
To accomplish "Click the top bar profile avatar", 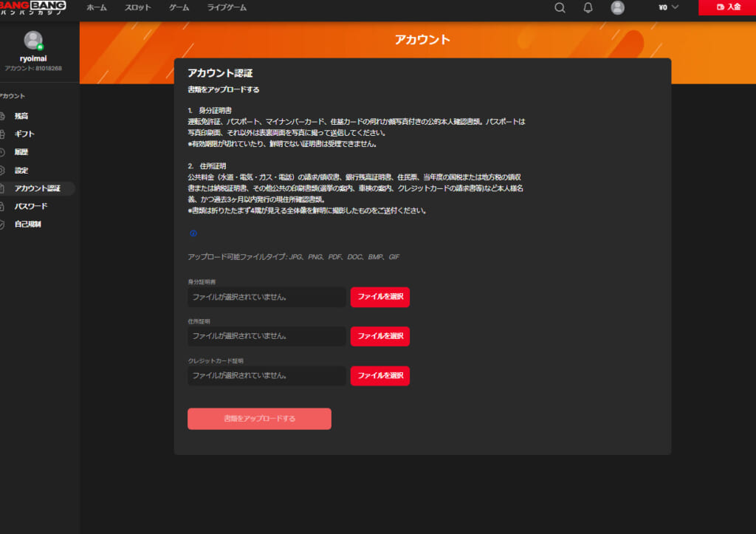I will tap(617, 7).
